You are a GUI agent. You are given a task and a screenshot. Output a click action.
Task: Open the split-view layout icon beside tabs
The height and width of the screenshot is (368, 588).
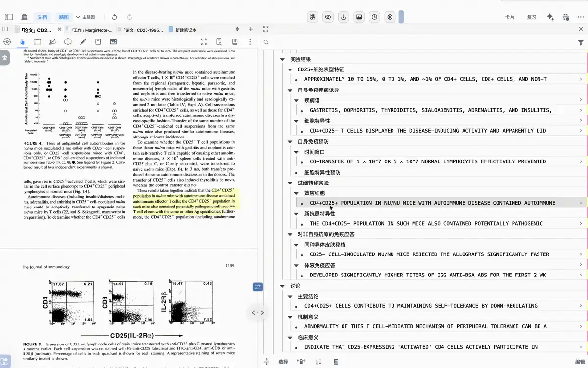pos(5,29)
